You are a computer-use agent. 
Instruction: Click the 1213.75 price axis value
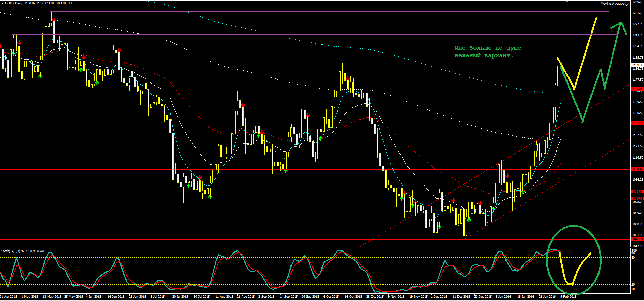tap(637, 35)
